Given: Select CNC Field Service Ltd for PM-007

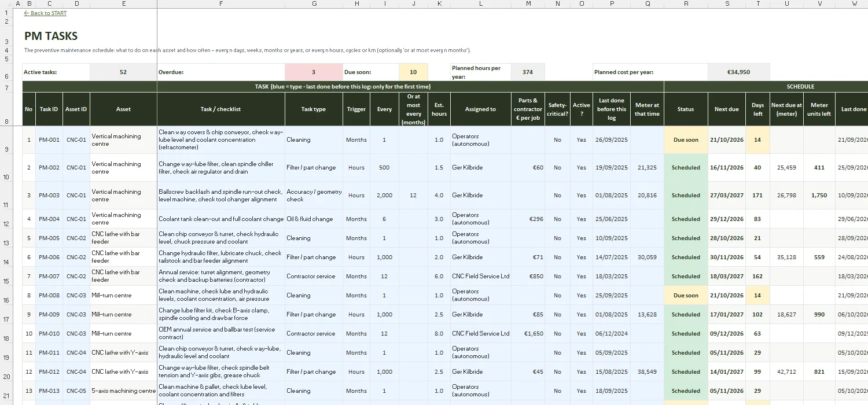Looking at the screenshot, I should (x=480, y=277).
